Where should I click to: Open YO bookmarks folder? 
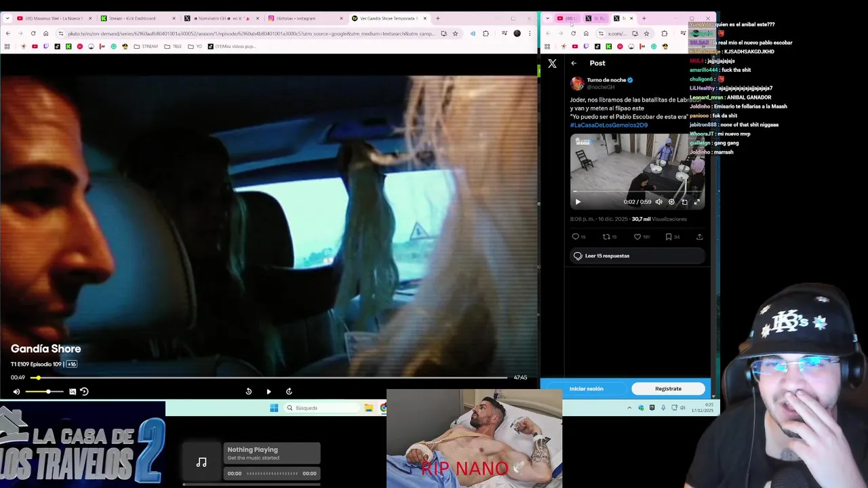tap(195, 47)
